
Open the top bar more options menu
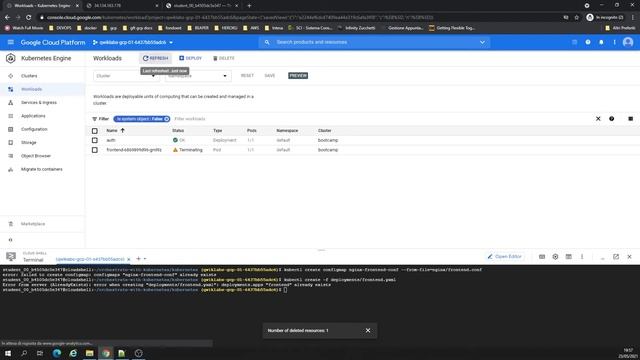tap(614, 42)
